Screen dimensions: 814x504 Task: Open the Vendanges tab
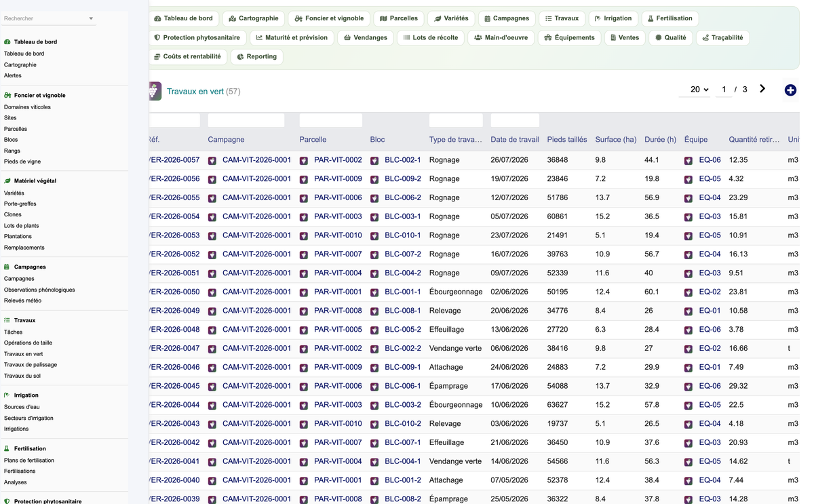pyautogui.click(x=365, y=37)
